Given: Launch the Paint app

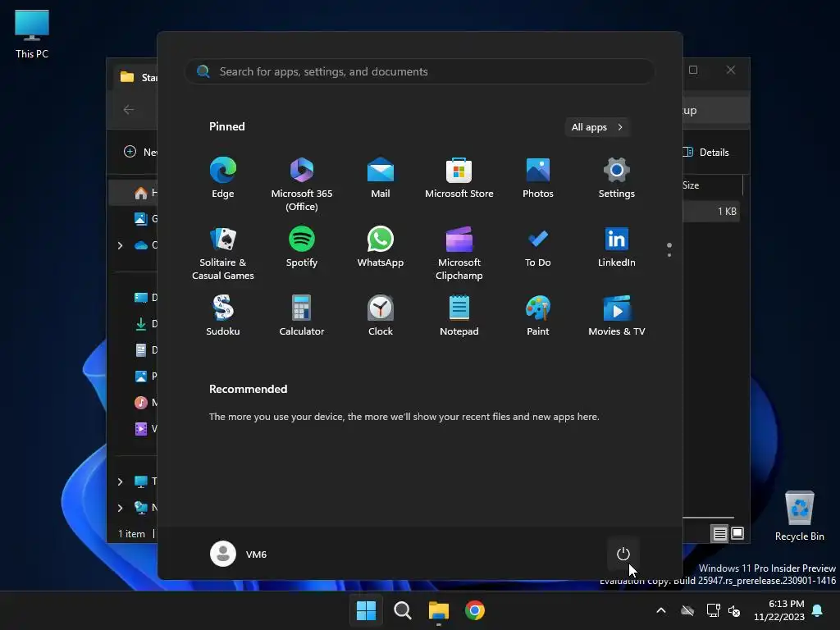Looking at the screenshot, I should pyautogui.click(x=538, y=316).
